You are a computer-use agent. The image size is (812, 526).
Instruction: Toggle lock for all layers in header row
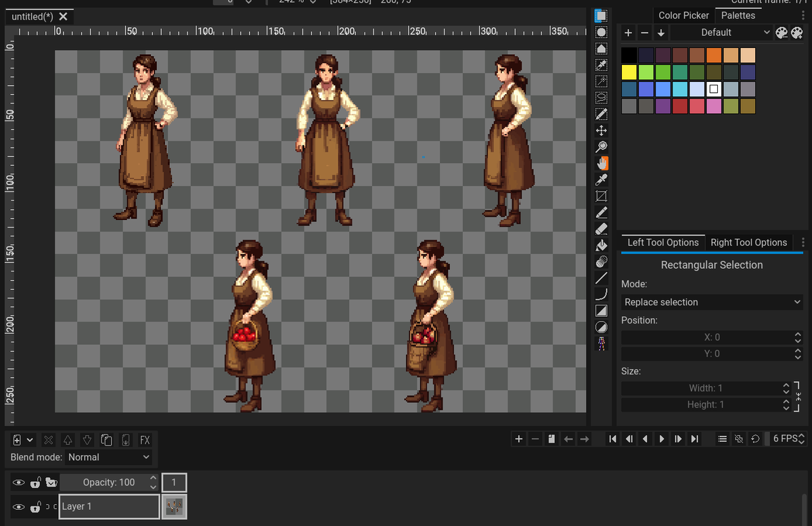pyautogui.click(x=36, y=483)
